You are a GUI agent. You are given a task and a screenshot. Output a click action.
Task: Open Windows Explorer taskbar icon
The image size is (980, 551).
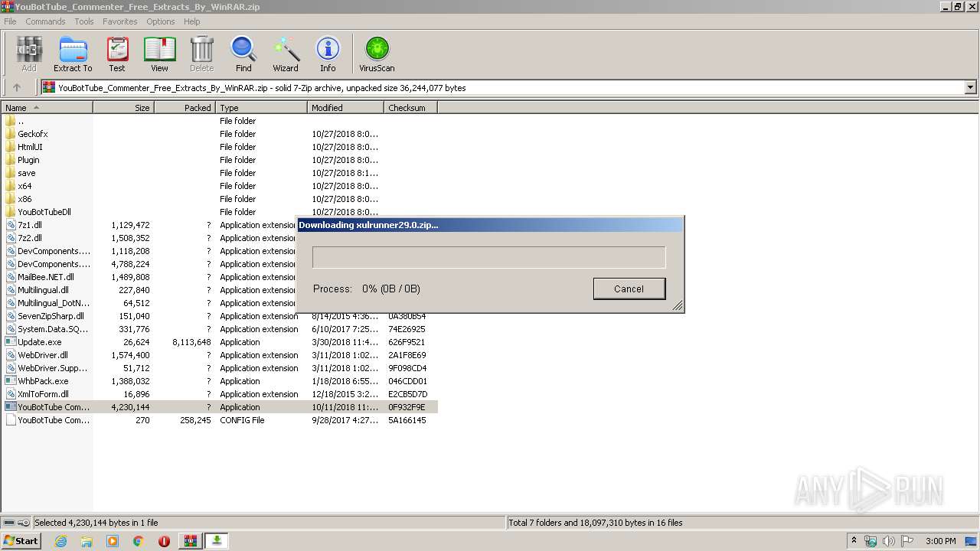click(x=87, y=541)
